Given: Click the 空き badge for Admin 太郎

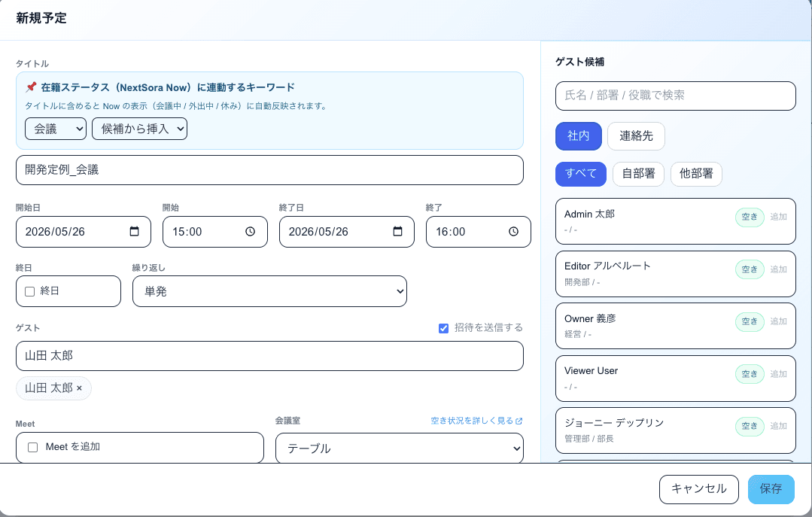Looking at the screenshot, I should (750, 217).
